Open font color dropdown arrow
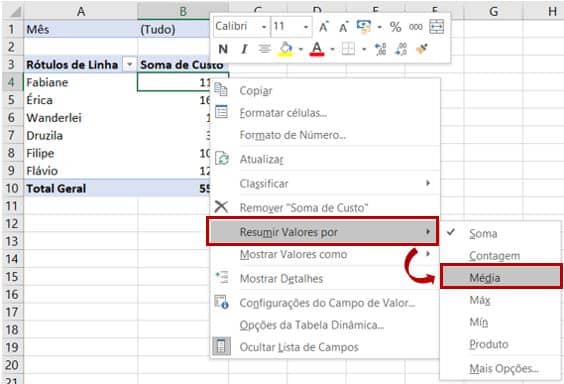Viewport: 564px width, 384px height. (x=332, y=49)
